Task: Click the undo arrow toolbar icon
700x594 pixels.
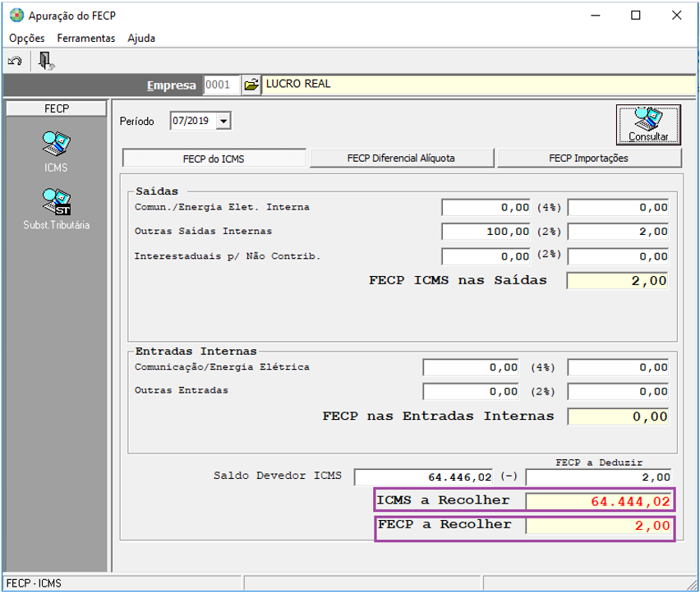Action: coord(15,61)
